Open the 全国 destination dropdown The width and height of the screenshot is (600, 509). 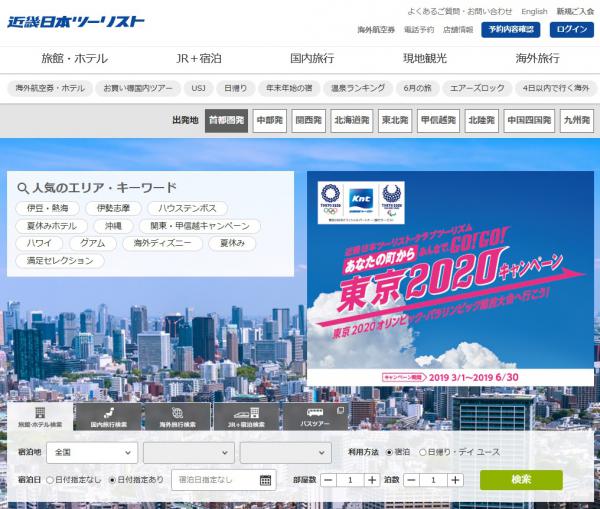pos(92,453)
